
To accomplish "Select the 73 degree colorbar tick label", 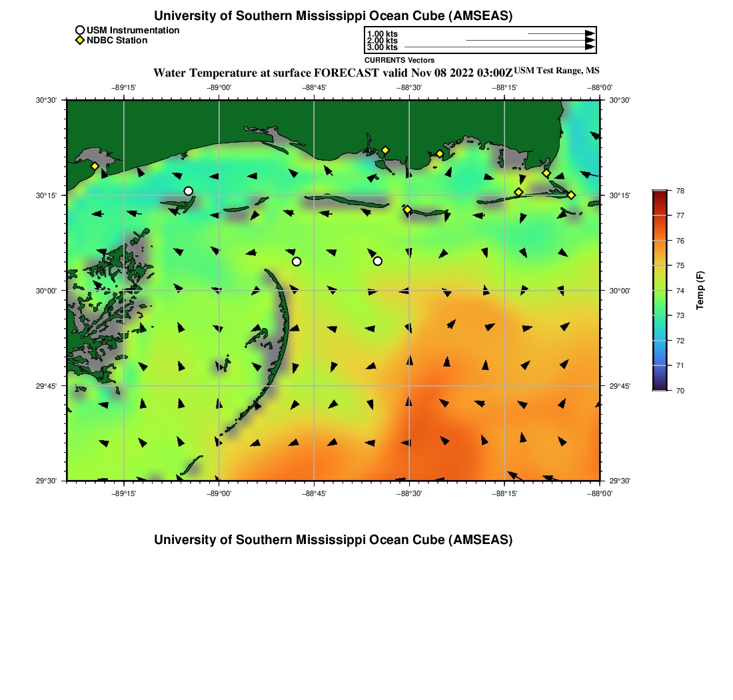I will coord(680,315).
